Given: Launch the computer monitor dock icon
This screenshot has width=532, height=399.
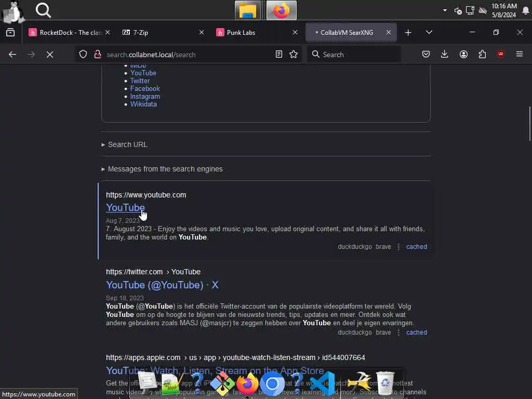Looking at the screenshot, I should click(147, 382).
